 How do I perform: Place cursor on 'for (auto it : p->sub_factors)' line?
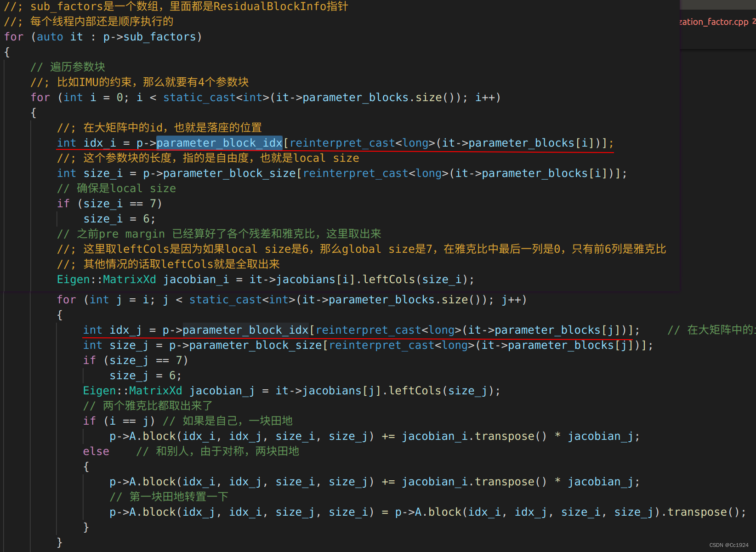click(103, 37)
